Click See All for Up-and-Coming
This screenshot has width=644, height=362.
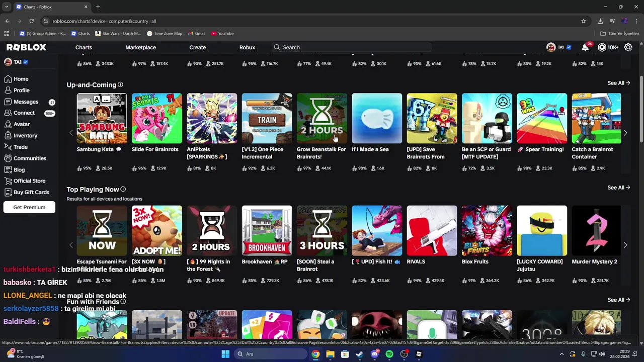pyautogui.click(x=618, y=83)
